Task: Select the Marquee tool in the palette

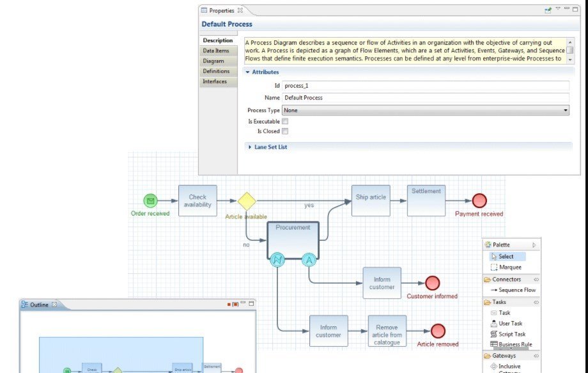Action: point(509,267)
